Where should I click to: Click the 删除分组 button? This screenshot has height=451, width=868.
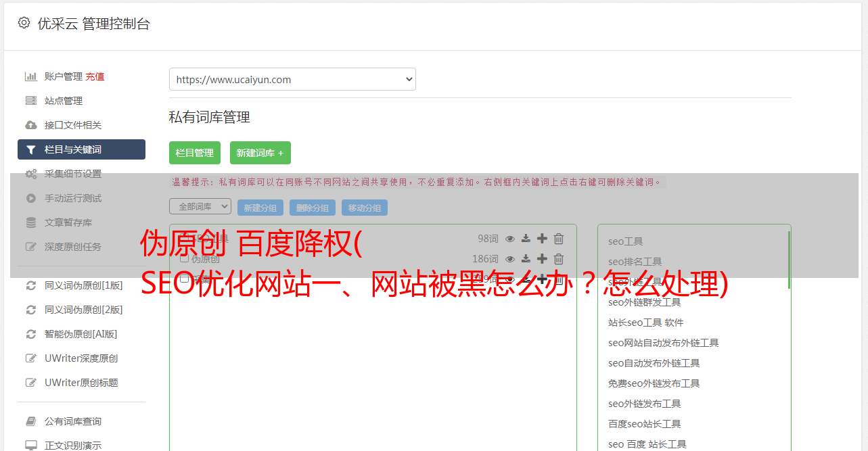pos(313,208)
